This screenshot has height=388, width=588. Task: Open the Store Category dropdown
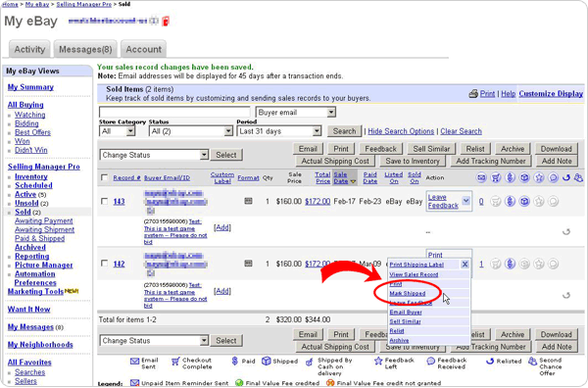coord(117,131)
